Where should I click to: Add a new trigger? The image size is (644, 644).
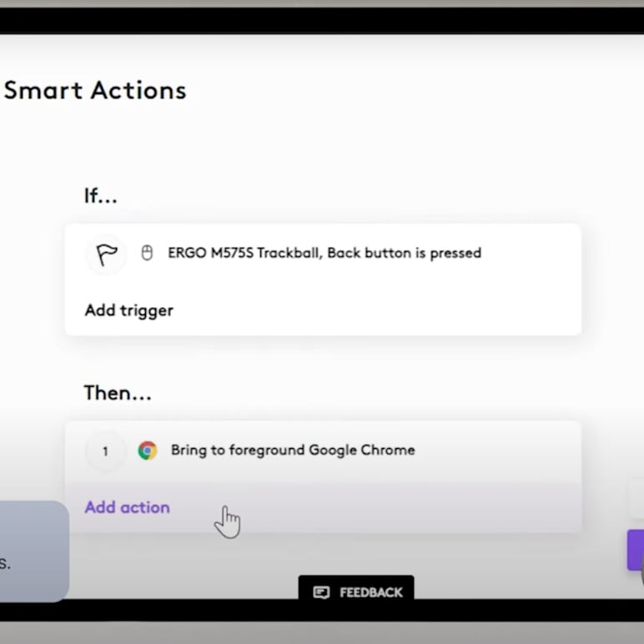click(x=128, y=310)
